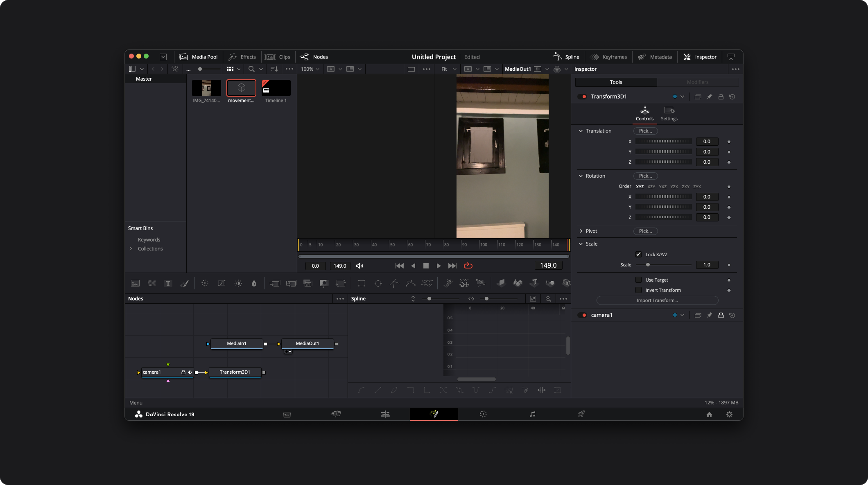Viewport: 868px width, 485px height.
Task: Open project settings gear icon
Action: click(729, 414)
